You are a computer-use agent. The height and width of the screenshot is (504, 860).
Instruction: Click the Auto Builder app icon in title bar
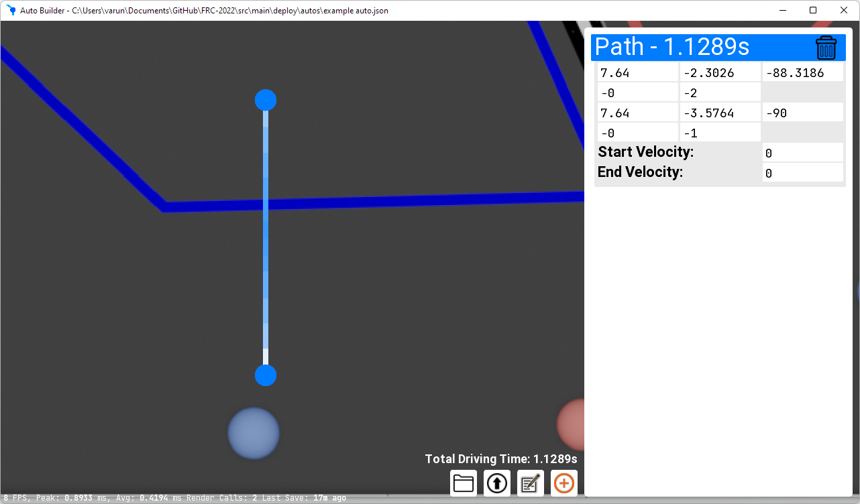(x=11, y=11)
